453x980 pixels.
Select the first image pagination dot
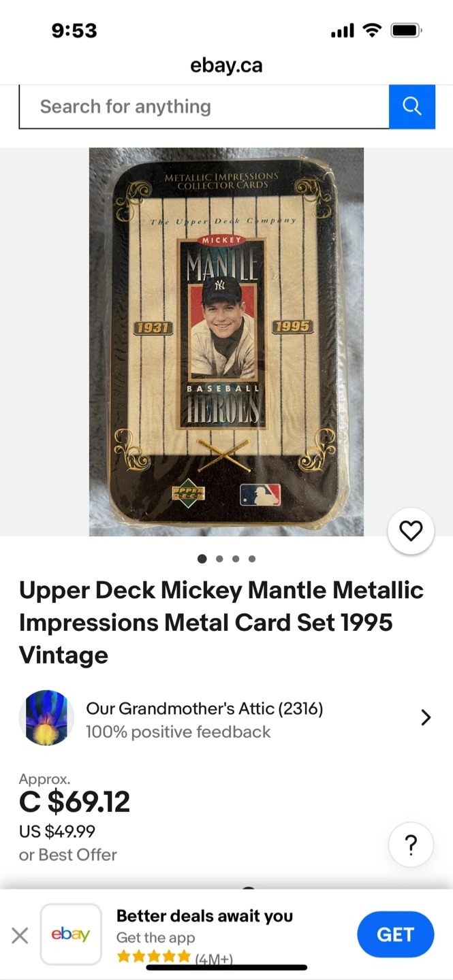[202, 559]
